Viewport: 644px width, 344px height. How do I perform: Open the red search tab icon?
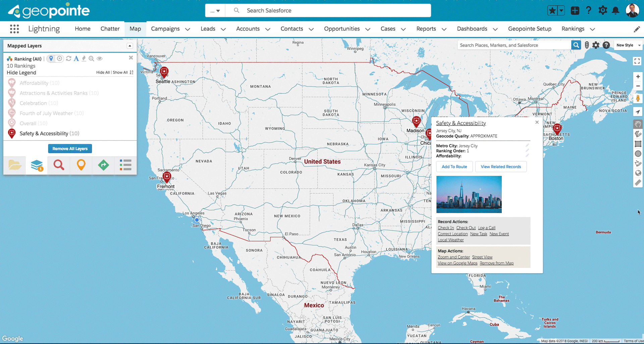tap(59, 165)
